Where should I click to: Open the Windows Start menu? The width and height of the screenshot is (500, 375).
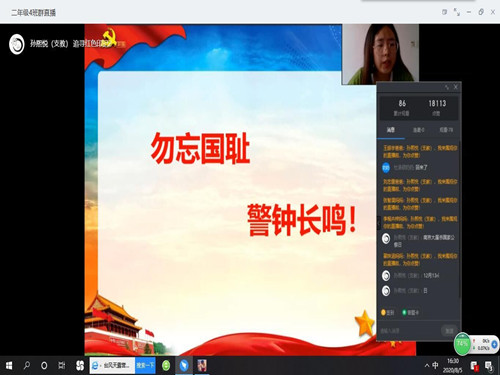click(x=9, y=366)
